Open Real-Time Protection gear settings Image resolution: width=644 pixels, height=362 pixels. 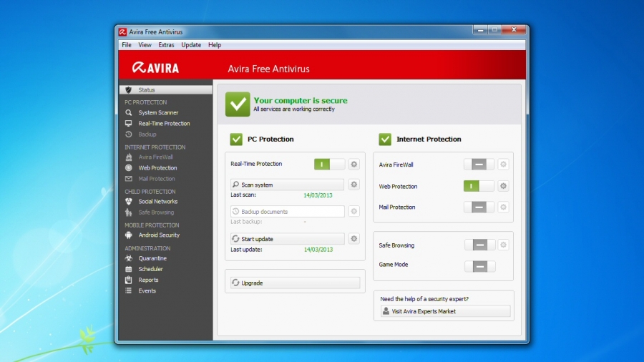click(x=353, y=165)
